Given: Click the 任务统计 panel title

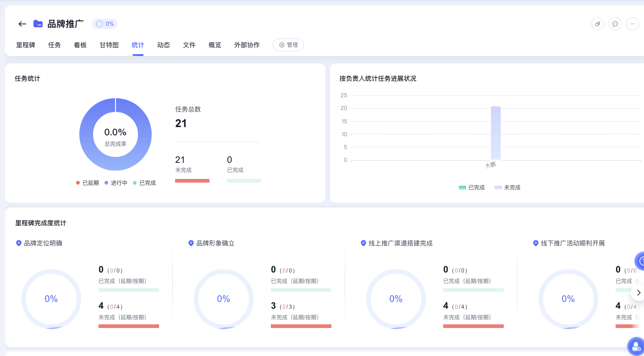Looking at the screenshot, I should [x=28, y=78].
